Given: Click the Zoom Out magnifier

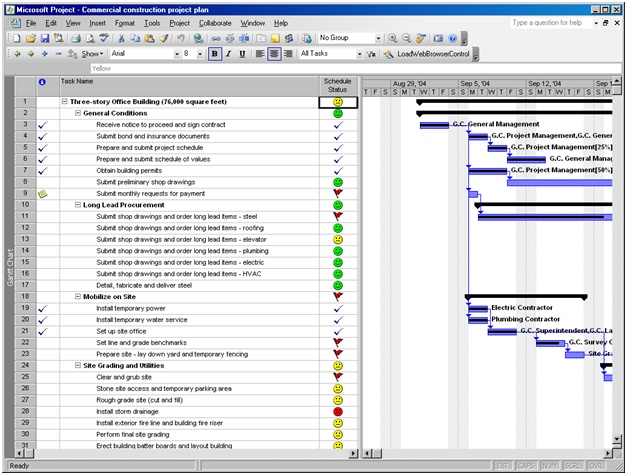Looking at the screenshot, I should click(407, 38).
